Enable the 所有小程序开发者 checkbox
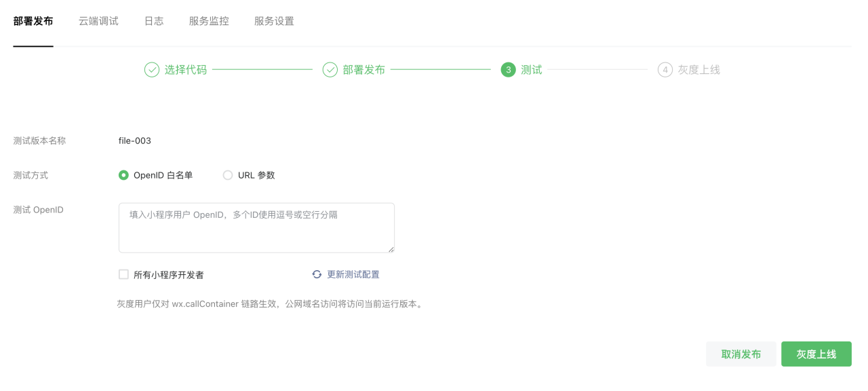This screenshot has height=391, width=868. (123, 274)
